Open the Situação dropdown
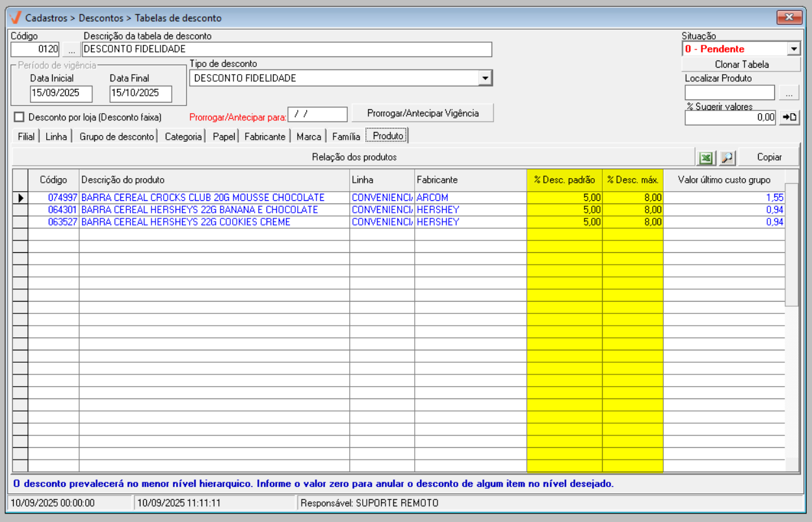Viewport: 812px width, 522px height. (794, 49)
